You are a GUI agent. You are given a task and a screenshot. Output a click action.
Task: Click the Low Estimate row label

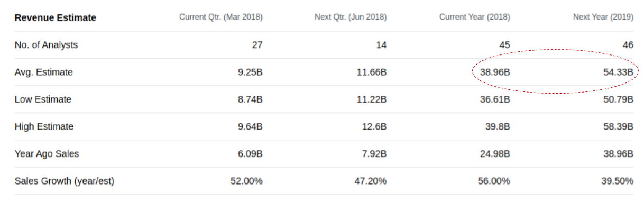[43, 99]
